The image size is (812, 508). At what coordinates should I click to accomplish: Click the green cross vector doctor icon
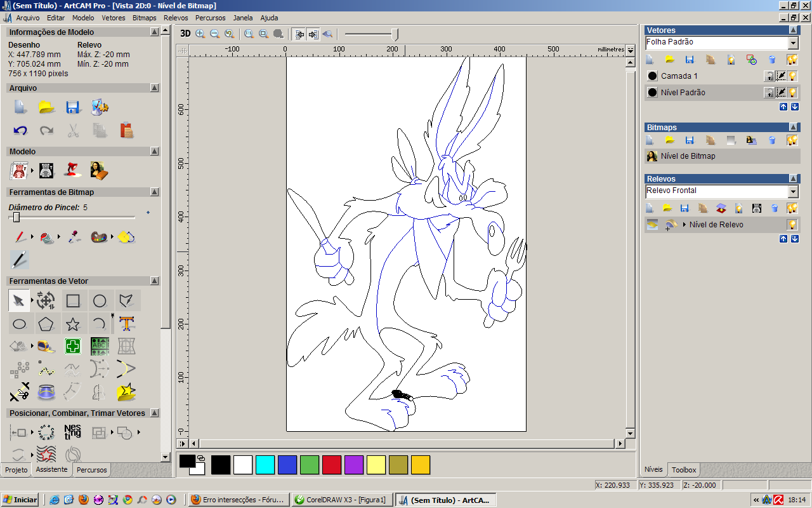[73, 347]
